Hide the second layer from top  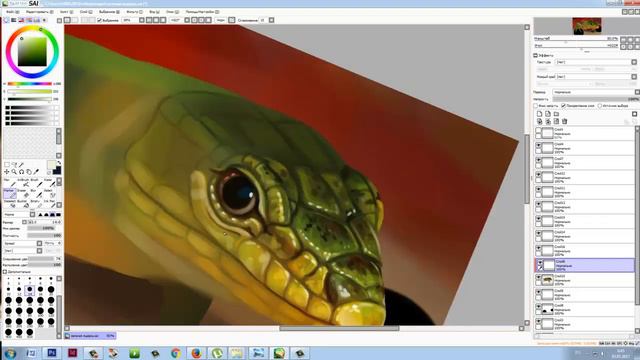pyautogui.click(x=539, y=145)
